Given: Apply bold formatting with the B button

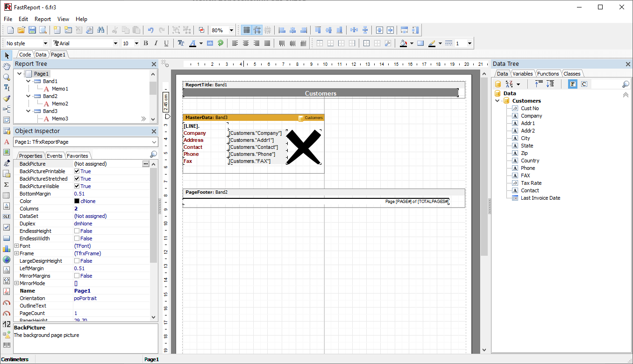Looking at the screenshot, I should [x=146, y=43].
